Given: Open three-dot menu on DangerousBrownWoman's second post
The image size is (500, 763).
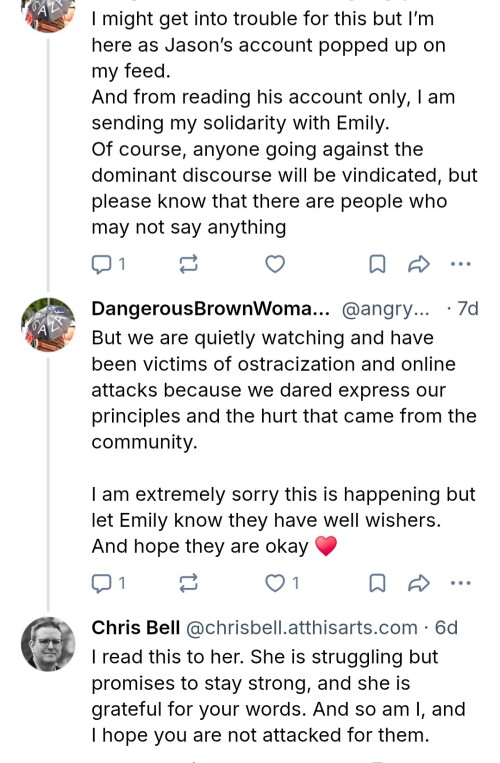Looking at the screenshot, I should coord(461,582).
